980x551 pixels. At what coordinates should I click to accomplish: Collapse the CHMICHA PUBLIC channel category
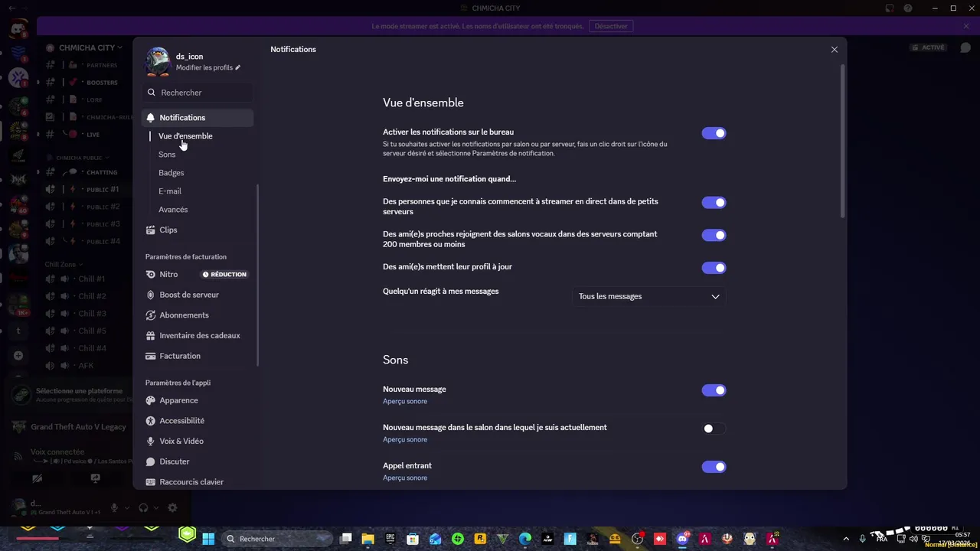pos(81,158)
